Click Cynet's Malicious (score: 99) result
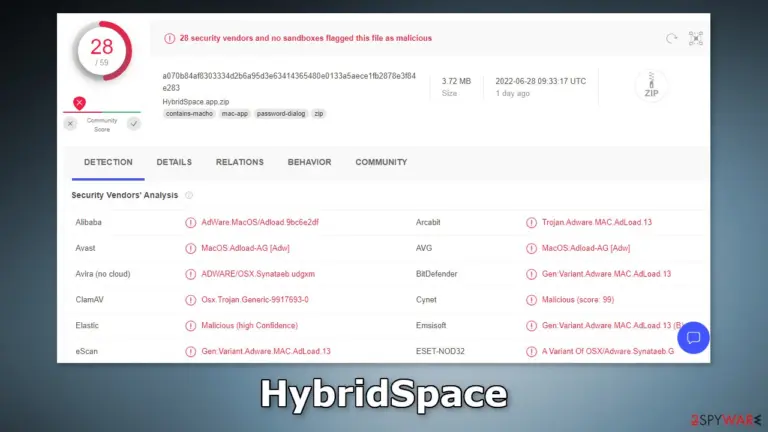768x432 pixels. tap(577, 300)
